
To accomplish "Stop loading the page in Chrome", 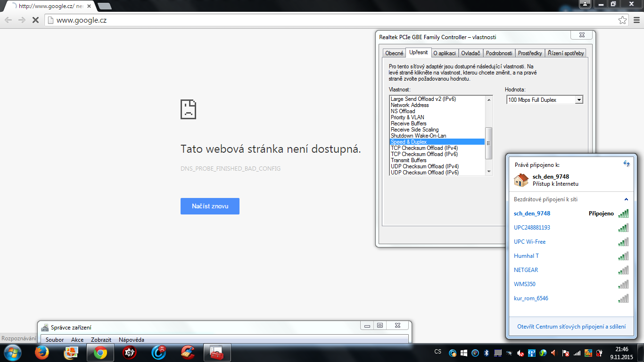I will pyautogui.click(x=35, y=20).
